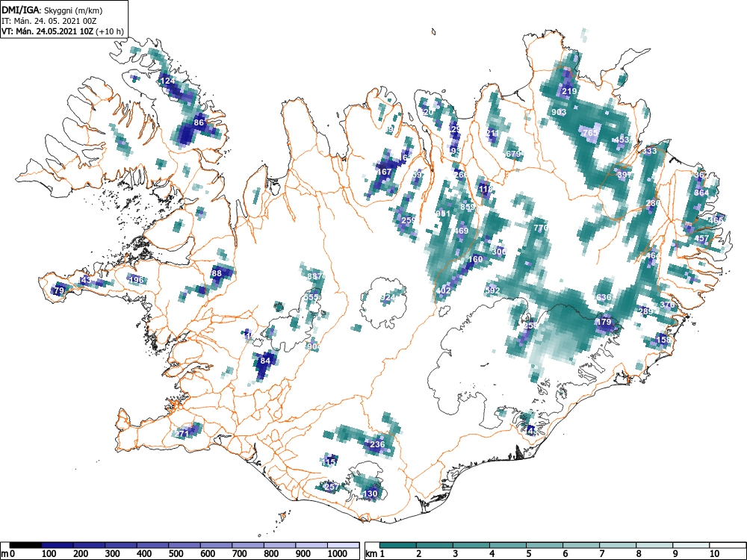Select the 167 value in the north
The width and height of the screenshot is (747, 560).
[384, 172]
